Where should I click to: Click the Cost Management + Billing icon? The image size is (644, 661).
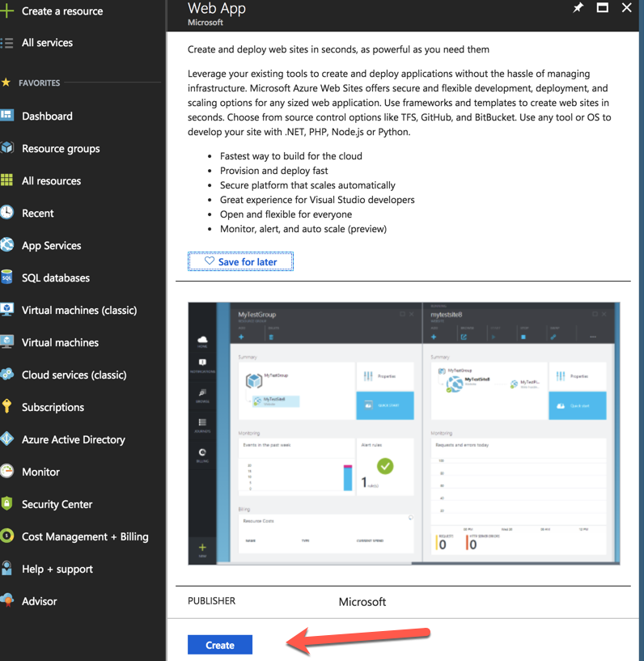point(6,536)
